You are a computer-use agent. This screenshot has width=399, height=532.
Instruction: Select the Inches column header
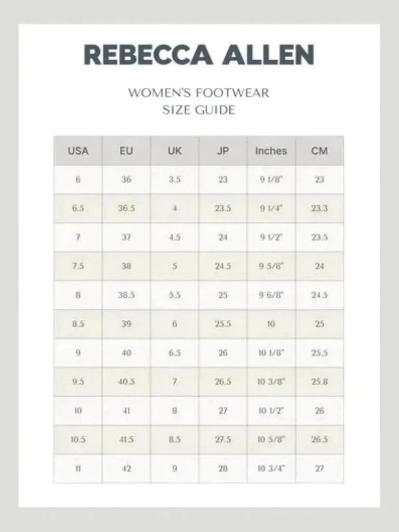click(x=271, y=151)
